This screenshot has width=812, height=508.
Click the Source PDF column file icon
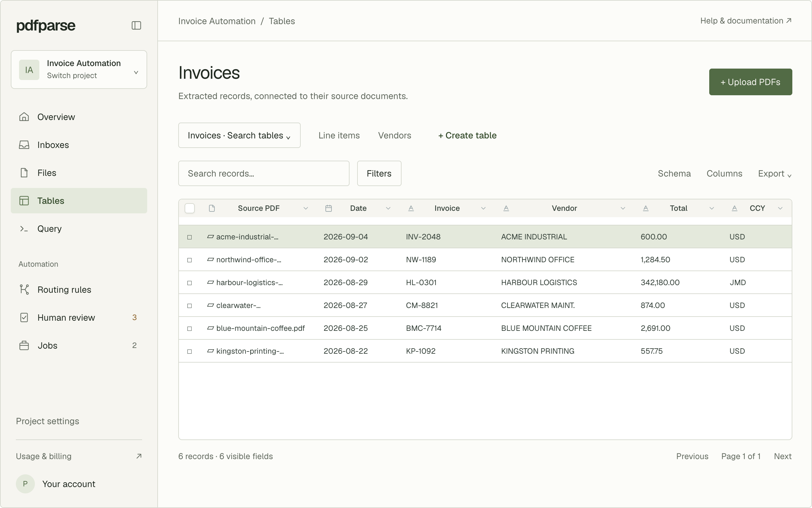[x=212, y=208]
